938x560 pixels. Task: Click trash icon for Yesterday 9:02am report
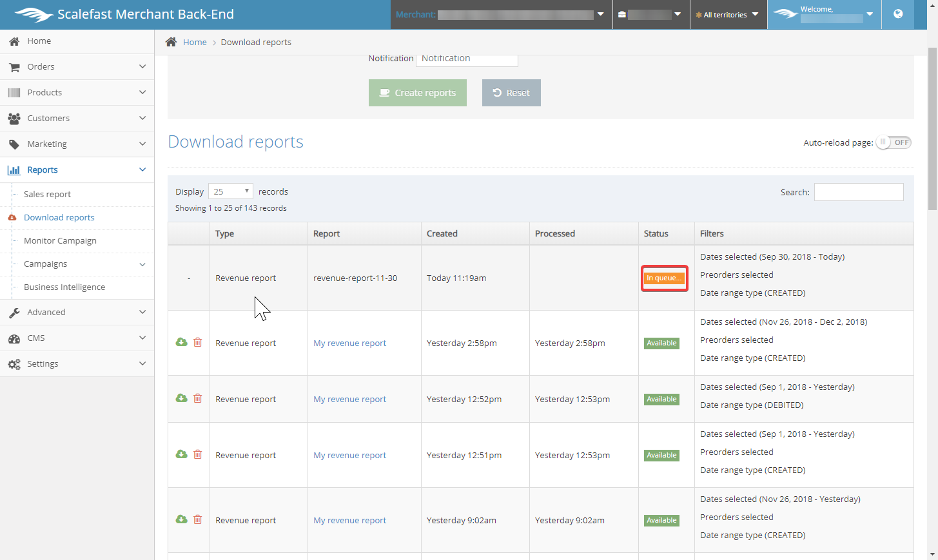[198, 519]
